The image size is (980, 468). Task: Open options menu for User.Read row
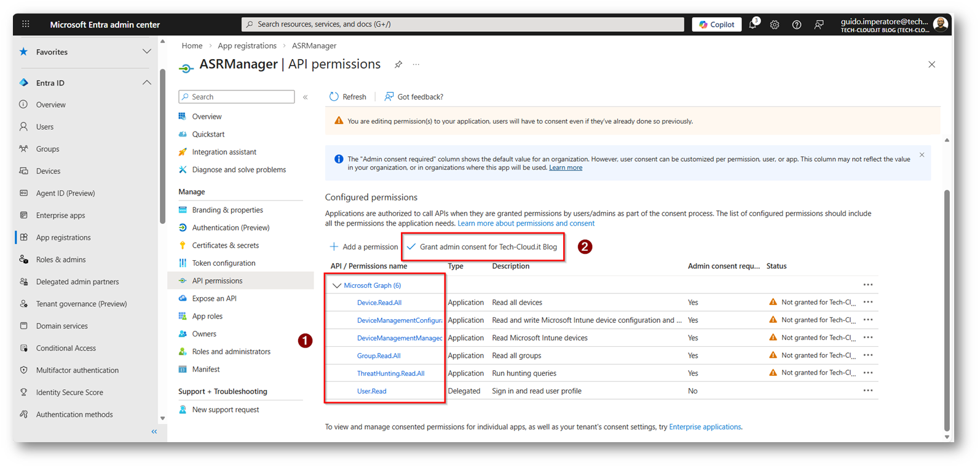coord(868,391)
